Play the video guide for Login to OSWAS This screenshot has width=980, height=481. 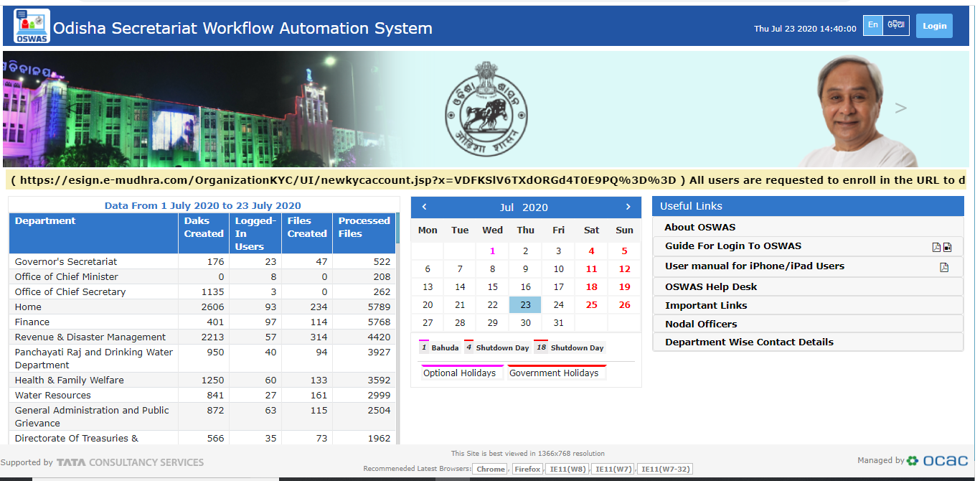tap(947, 247)
